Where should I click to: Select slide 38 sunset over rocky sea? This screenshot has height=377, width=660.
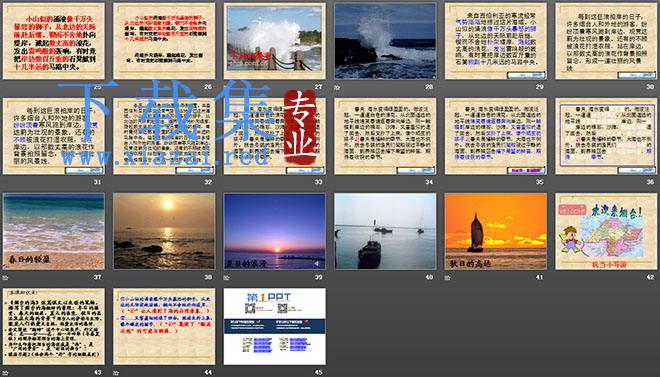pyautogui.click(x=164, y=231)
